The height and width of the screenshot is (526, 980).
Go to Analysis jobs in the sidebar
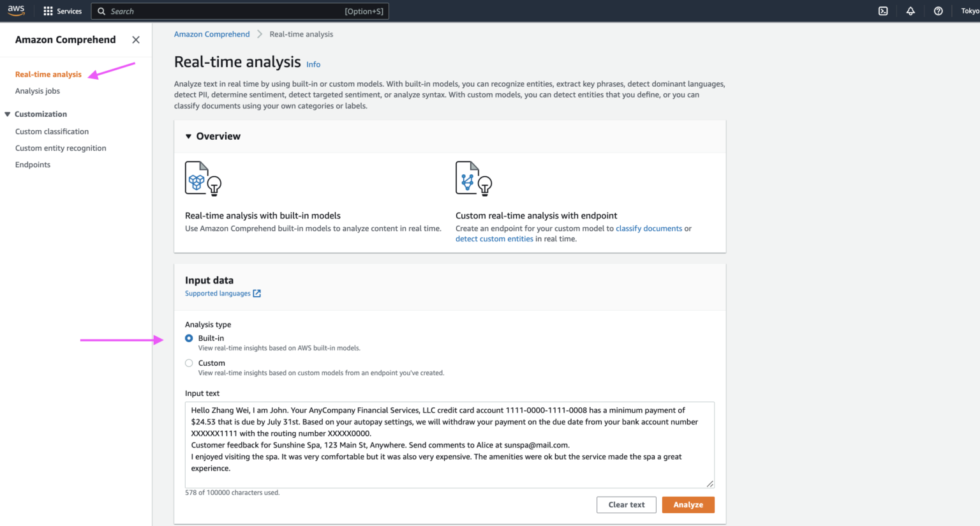click(37, 91)
